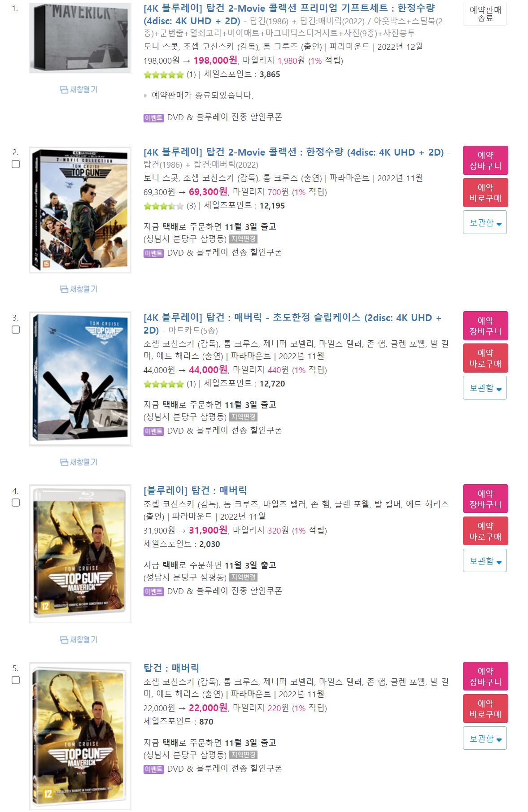Click event badge icon in first listing

coord(153,118)
